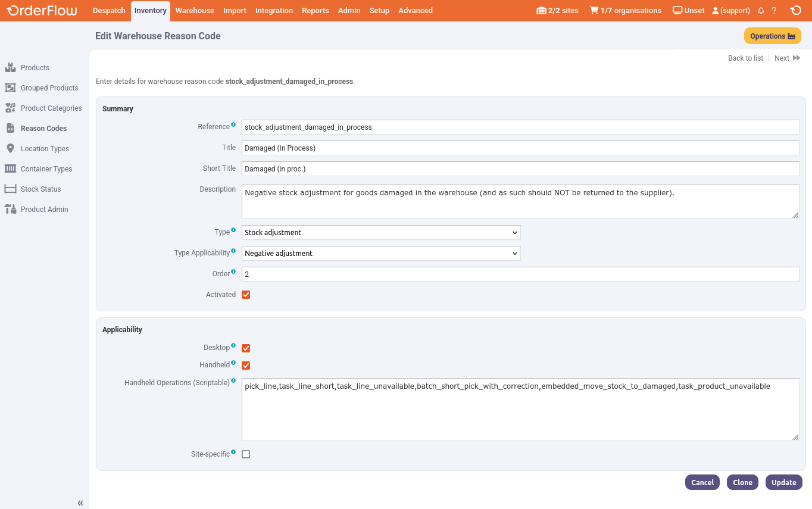
Task: Expand the Type Applicability dropdown
Action: [381, 253]
